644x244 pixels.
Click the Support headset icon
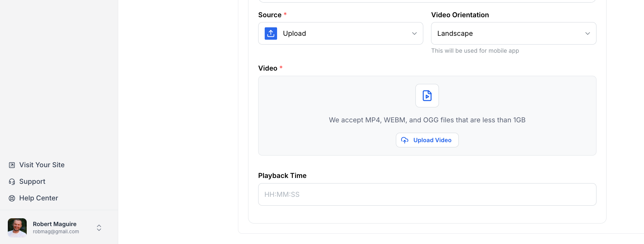pos(12,182)
